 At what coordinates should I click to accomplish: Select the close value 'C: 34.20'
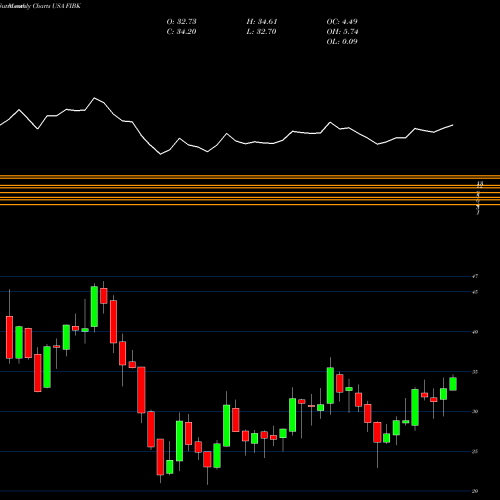coord(181,32)
